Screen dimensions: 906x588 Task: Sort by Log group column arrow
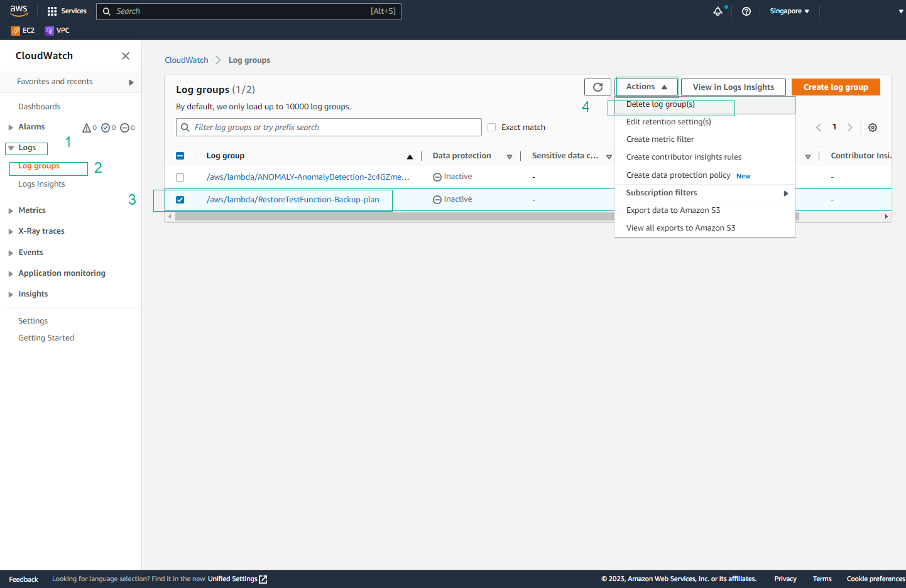tap(410, 156)
